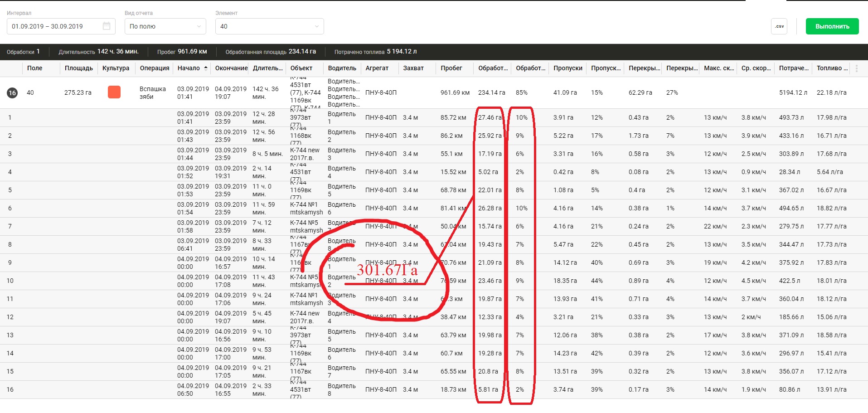Screen dimensions: 868x413
Task: Open the three-dot column settings menu
Action: (856, 68)
